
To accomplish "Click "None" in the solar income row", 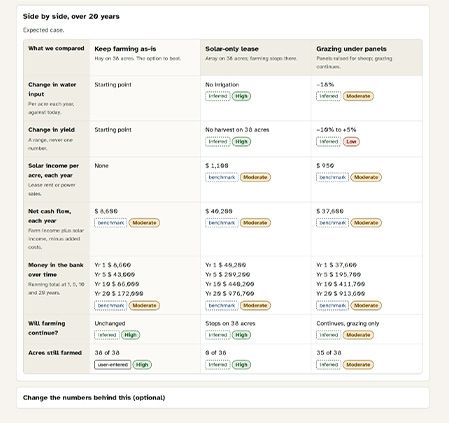I will (101, 166).
